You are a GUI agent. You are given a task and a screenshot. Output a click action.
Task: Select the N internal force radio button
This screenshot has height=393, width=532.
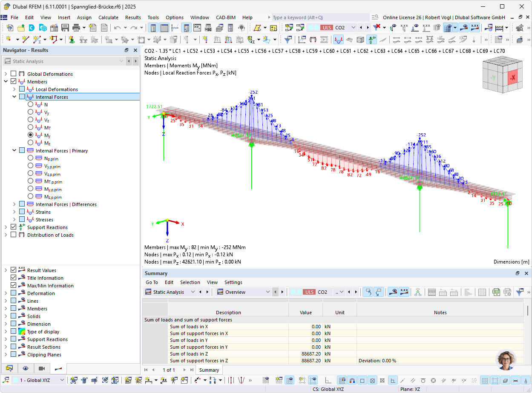30,104
